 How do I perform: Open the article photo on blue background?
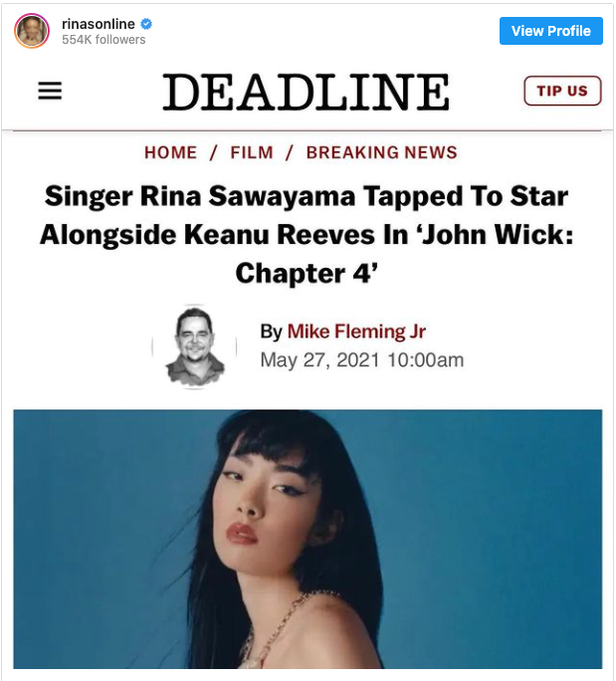pyautogui.click(x=308, y=539)
